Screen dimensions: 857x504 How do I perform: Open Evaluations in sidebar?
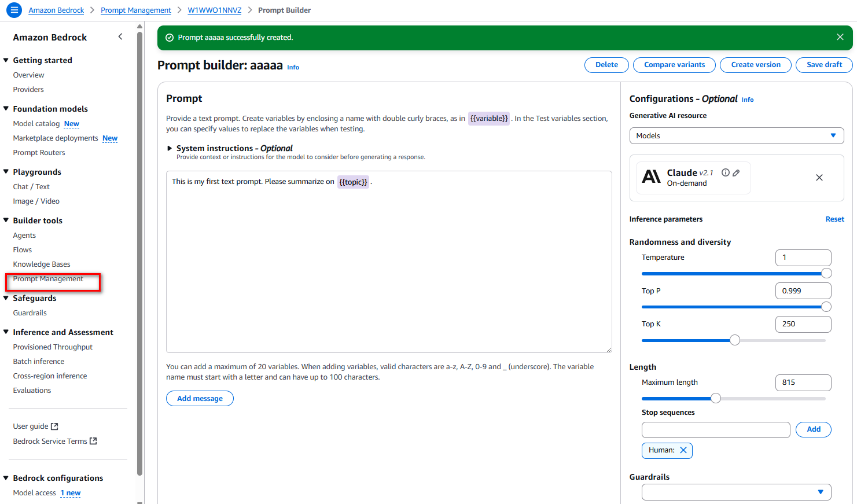(x=32, y=391)
